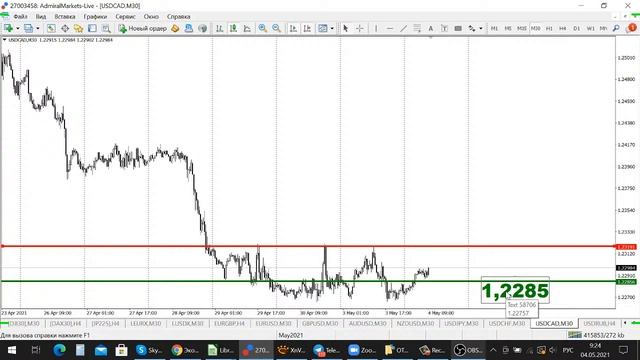Open OBS from the taskbar
This screenshot has width=640, height=360.
pos(468,350)
